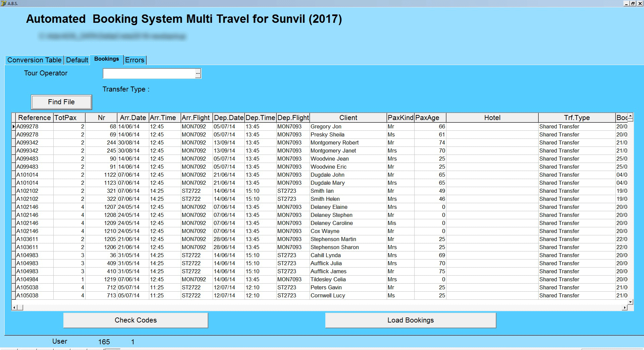The height and width of the screenshot is (350, 644).
Task: Open the Tour Operator lookup via ellipsis button
Action: (x=198, y=73)
